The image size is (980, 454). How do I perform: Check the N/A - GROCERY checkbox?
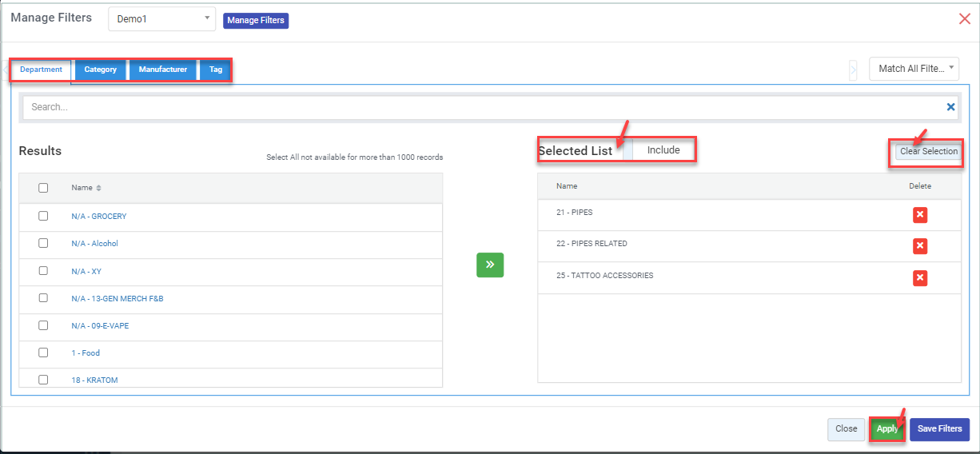point(43,217)
